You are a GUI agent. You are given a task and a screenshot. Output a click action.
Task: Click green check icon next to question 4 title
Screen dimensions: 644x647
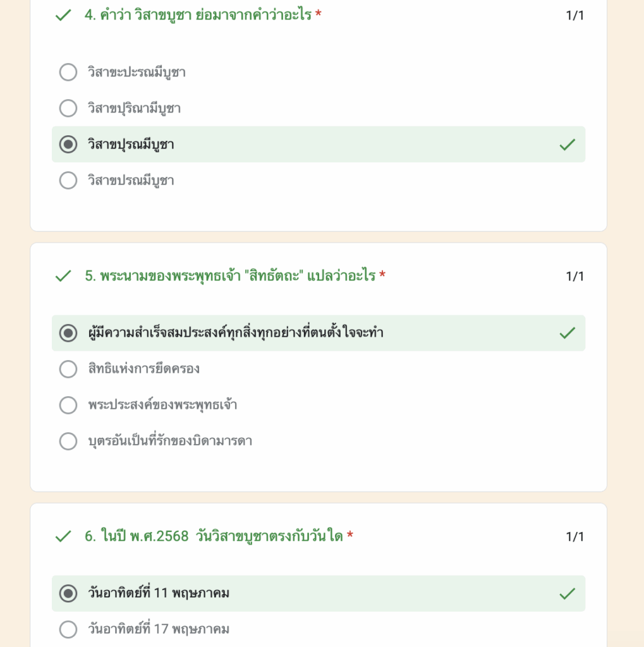pyautogui.click(x=63, y=15)
